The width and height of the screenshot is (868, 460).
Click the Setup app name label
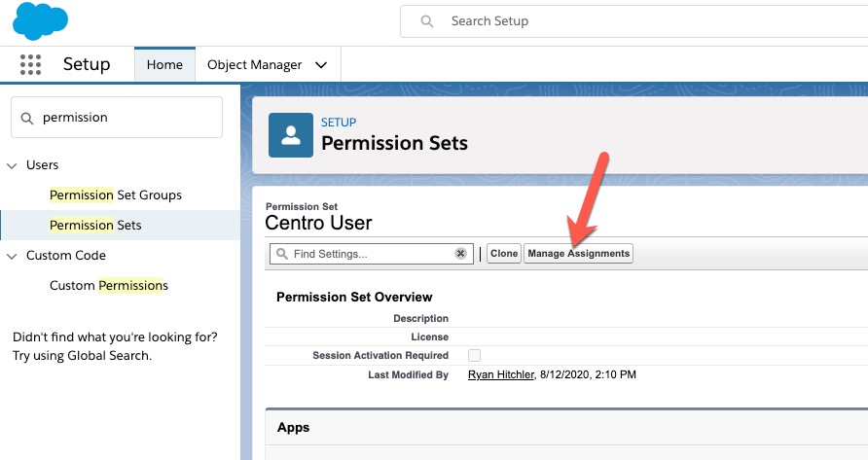(87, 64)
